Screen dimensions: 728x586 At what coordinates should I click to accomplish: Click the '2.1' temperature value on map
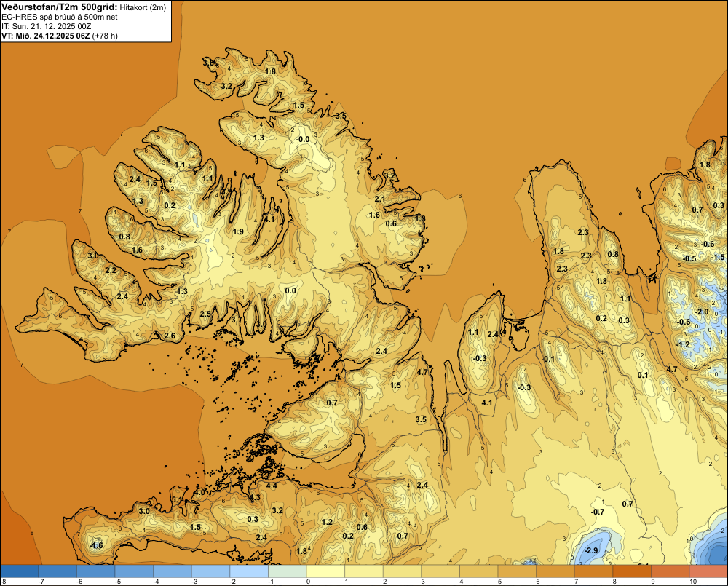point(380,199)
